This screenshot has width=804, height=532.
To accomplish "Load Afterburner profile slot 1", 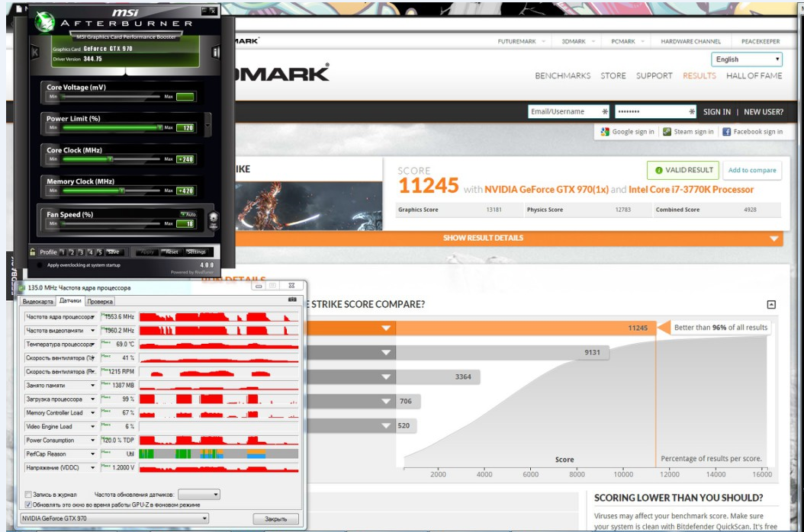I will [62, 252].
